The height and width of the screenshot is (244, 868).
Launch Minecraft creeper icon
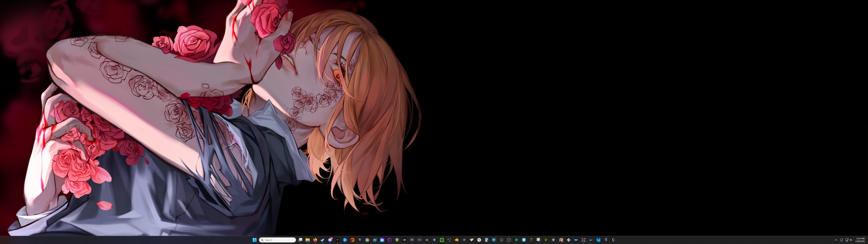point(442,240)
